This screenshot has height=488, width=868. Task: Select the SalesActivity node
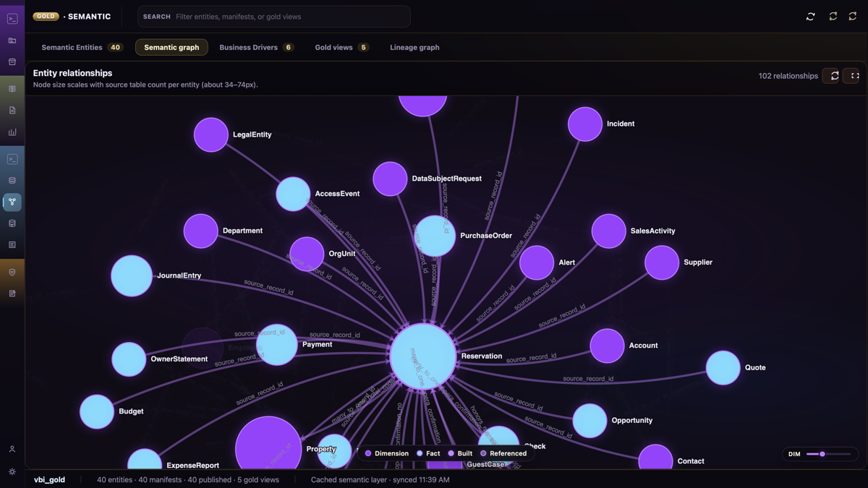(608, 231)
